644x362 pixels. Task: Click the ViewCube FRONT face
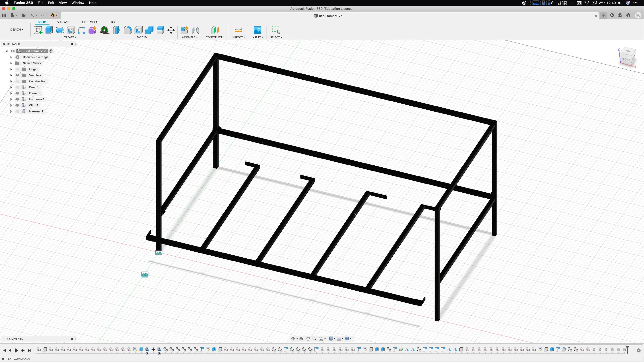[626, 59]
